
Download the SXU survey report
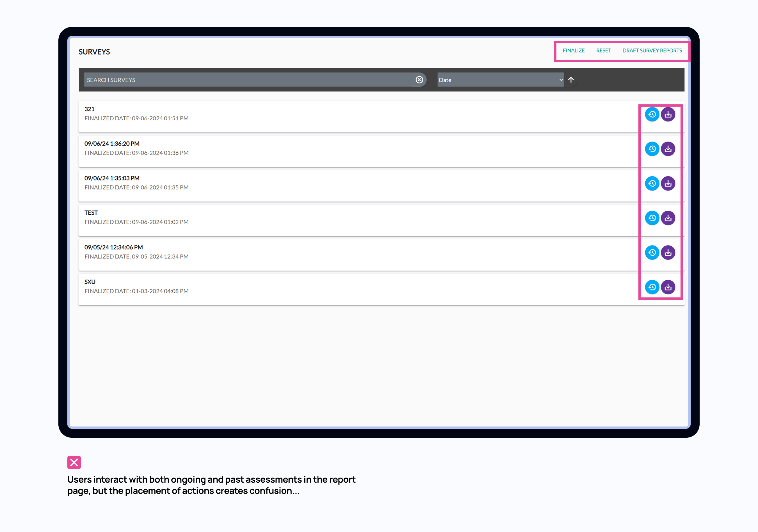click(x=668, y=287)
